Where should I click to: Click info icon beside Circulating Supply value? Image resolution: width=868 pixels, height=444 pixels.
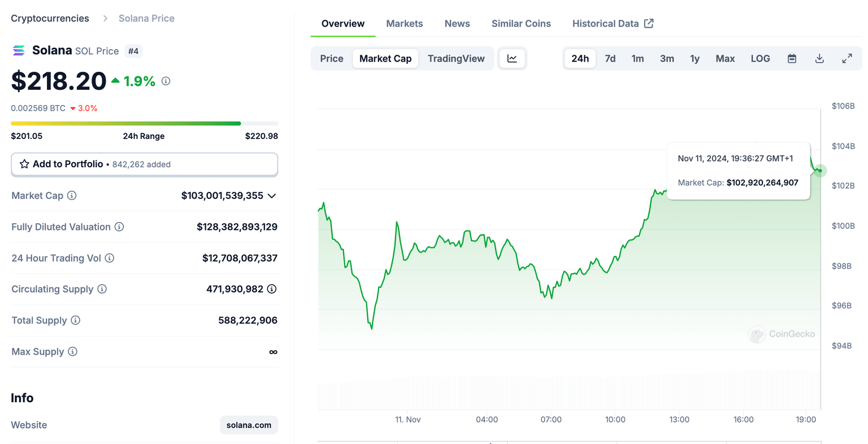click(272, 289)
